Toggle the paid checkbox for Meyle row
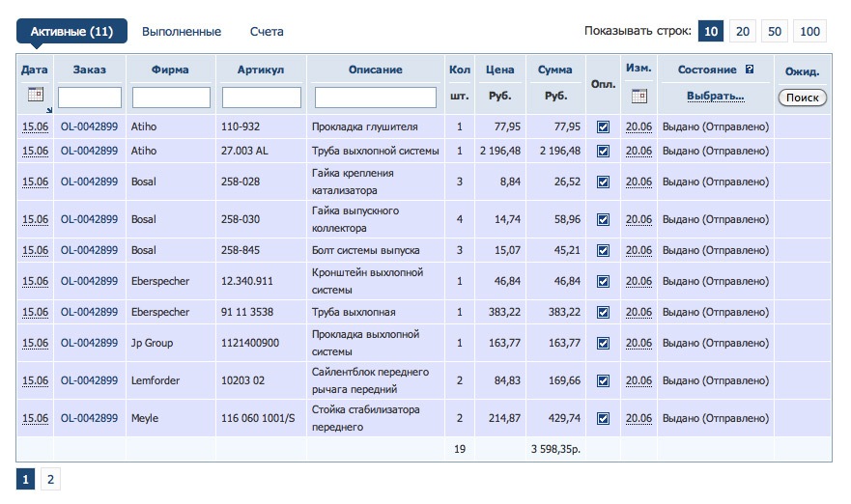851x504 pixels. [604, 418]
